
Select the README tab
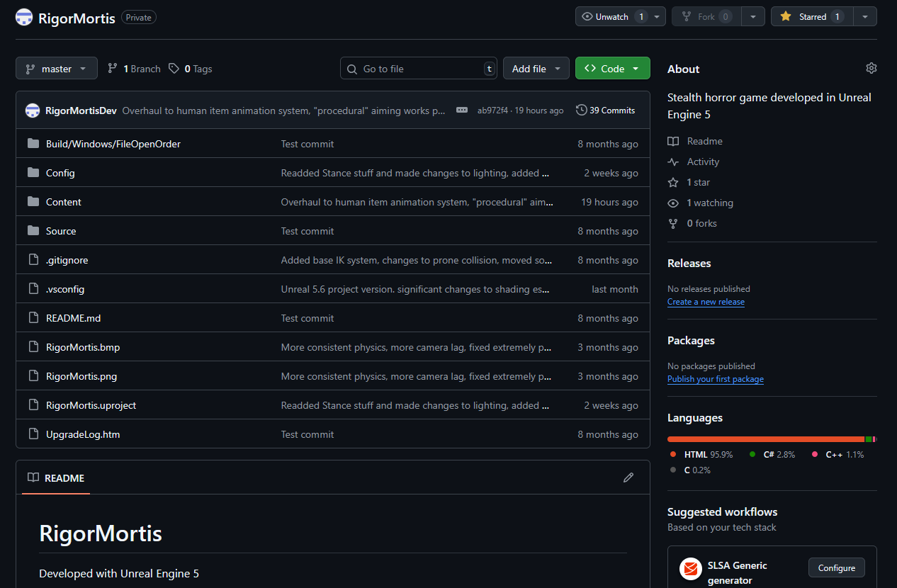coord(56,478)
